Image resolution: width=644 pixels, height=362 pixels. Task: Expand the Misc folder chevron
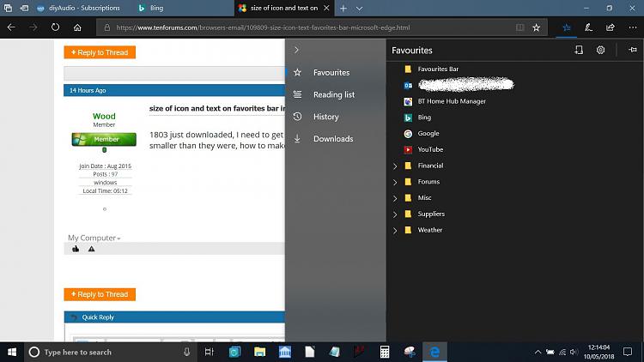(x=395, y=198)
